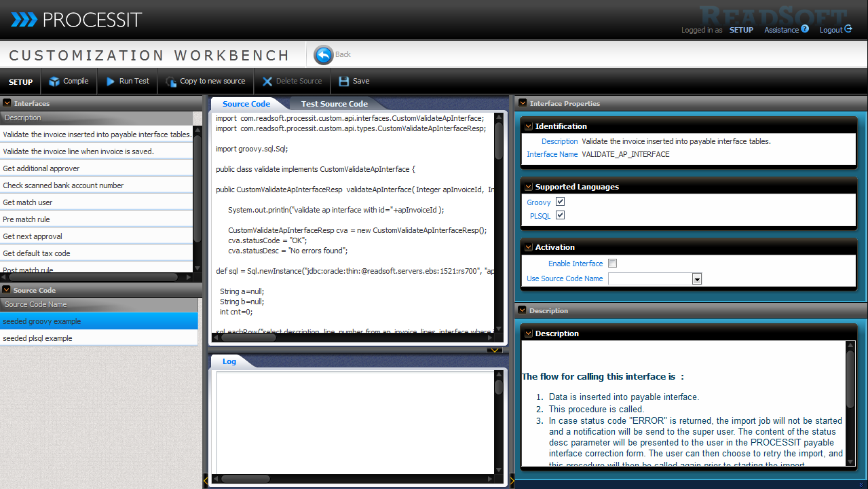Click the Logout arrow icon
Screen dimensions: 868x489
point(848,29)
